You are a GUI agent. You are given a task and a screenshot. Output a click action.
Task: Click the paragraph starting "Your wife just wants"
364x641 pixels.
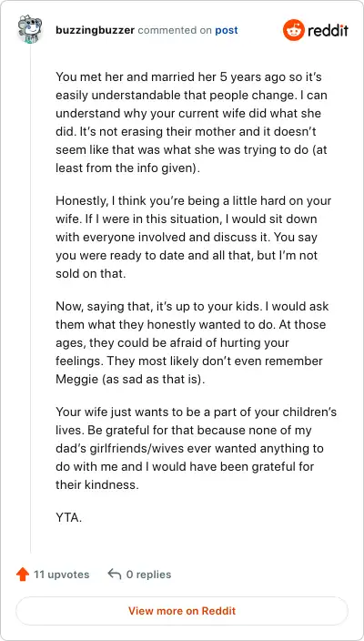(x=196, y=448)
